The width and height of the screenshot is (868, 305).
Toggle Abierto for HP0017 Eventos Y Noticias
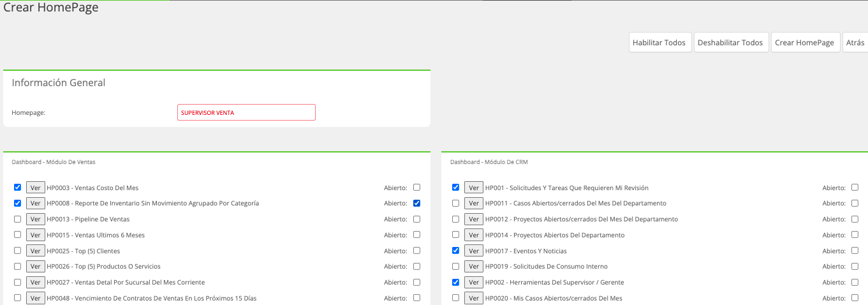(855, 251)
